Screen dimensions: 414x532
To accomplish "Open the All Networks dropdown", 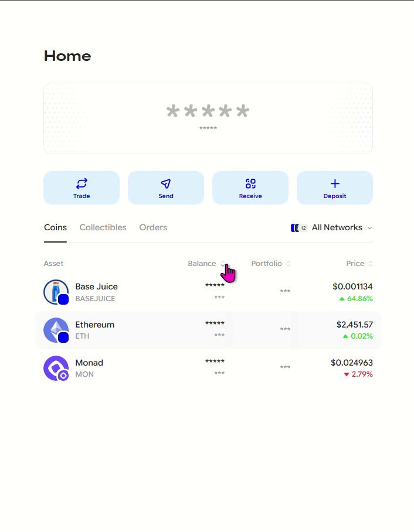I will click(x=331, y=228).
